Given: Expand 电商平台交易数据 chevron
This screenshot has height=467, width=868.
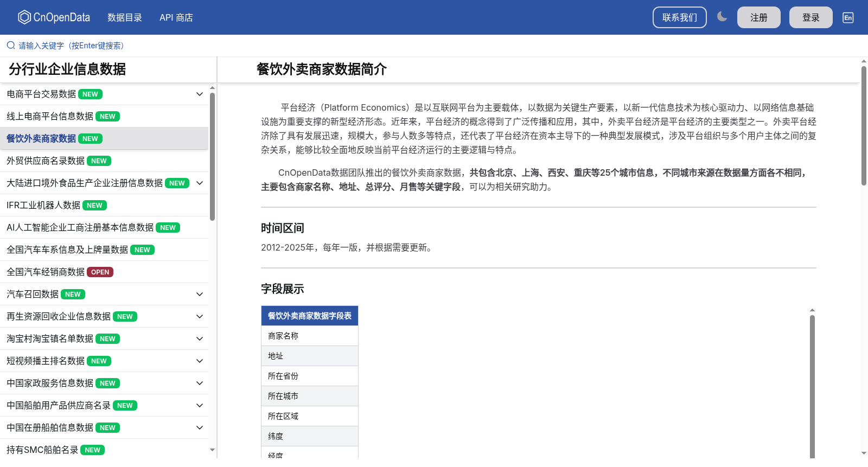Looking at the screenshot, I should [200, 94].
